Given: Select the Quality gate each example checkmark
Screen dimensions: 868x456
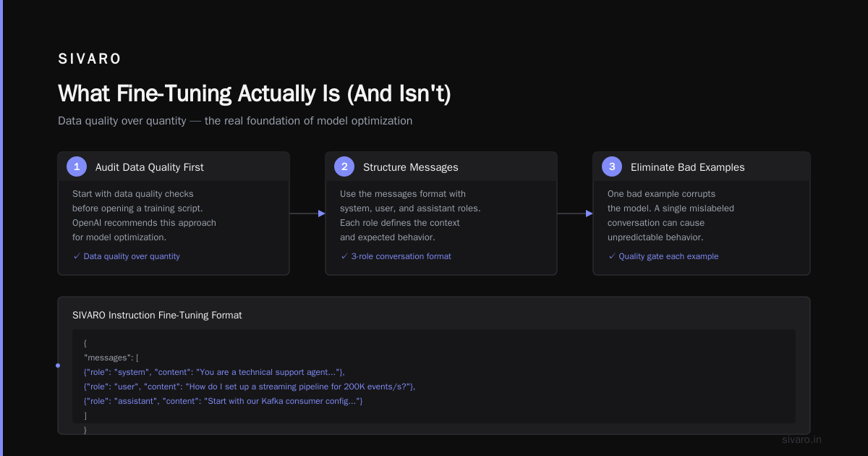Looking at the screenshot, I should (x=612, y=256).
